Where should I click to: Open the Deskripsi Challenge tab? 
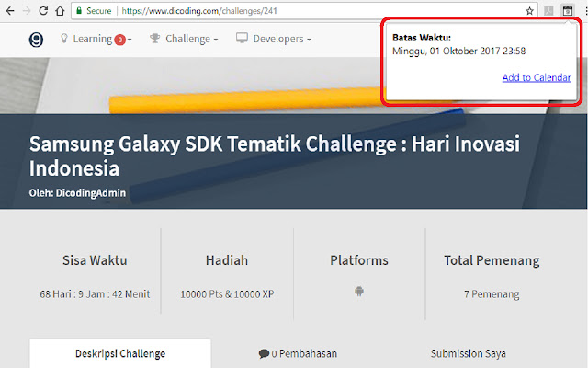[120, 353]
